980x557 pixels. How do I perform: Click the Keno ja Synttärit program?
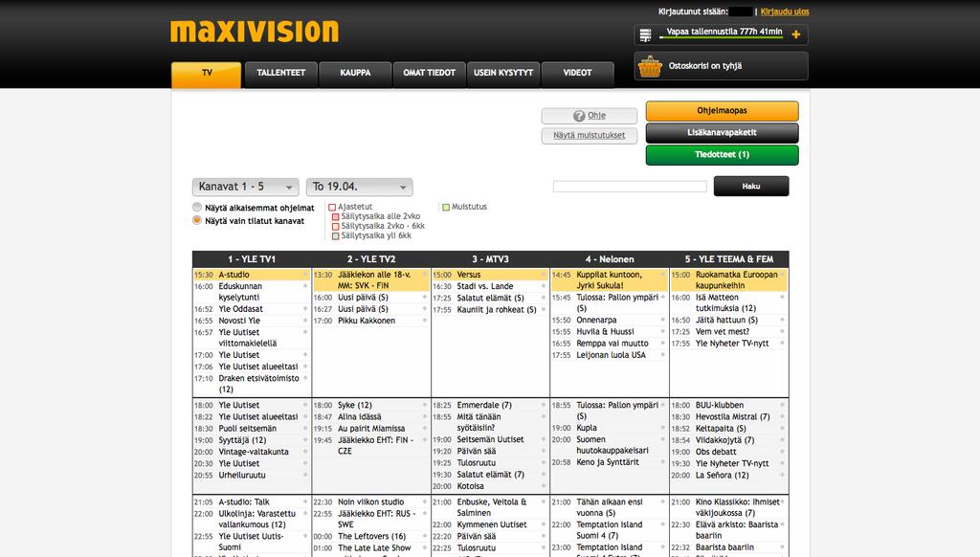(x=608, y=462)
